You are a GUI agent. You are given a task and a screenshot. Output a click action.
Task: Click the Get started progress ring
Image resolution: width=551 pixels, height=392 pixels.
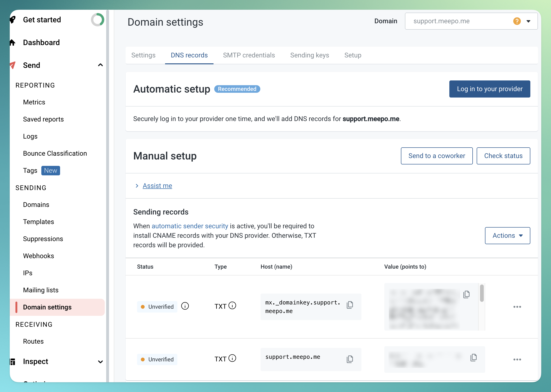97,20
